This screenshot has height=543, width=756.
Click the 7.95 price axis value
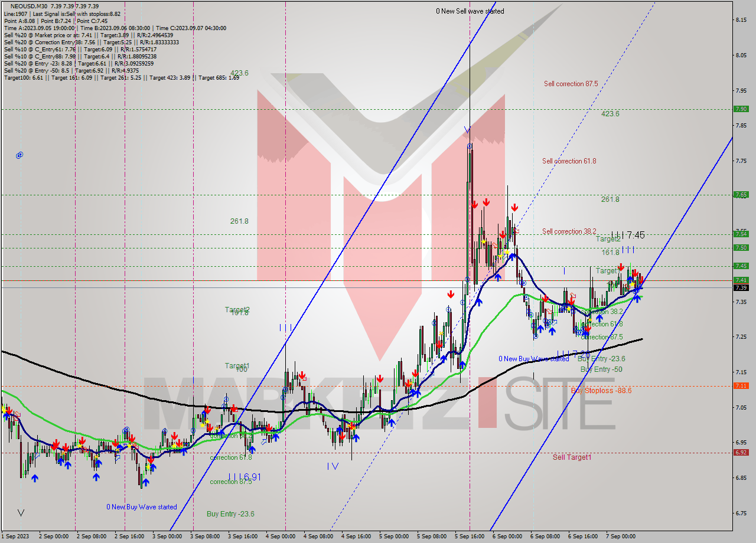[741, 90]
